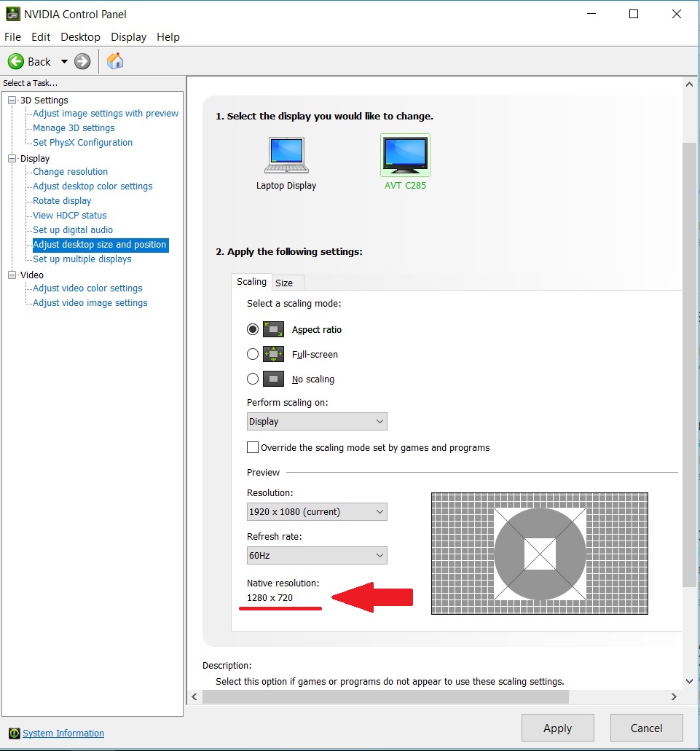The height and width of the screenshot is (751, 700).
Task: Select the AVT C285 monitor icon
Action: click(x=405, y=155)
